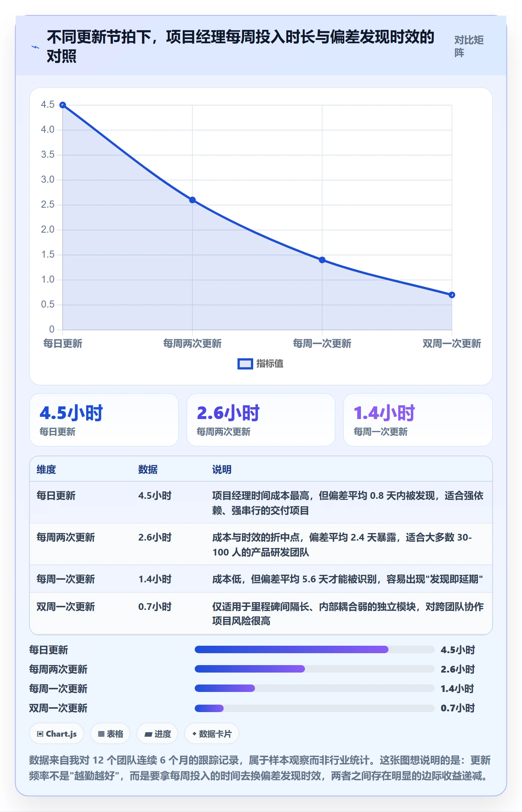
Task: Click the 说明 column header
Action: coord(222,469)
